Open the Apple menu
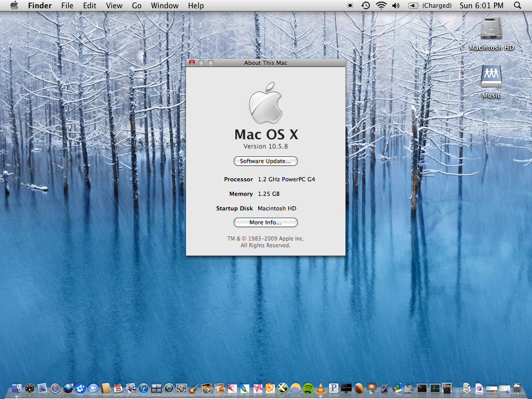The height and width of the screenshot is (399, 532). [x=14, y=6]
